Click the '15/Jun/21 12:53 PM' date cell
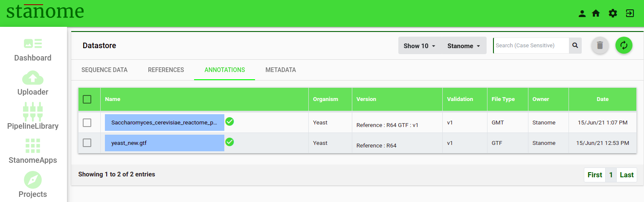This screenshot has height=202, width=644. pos(603,143)
